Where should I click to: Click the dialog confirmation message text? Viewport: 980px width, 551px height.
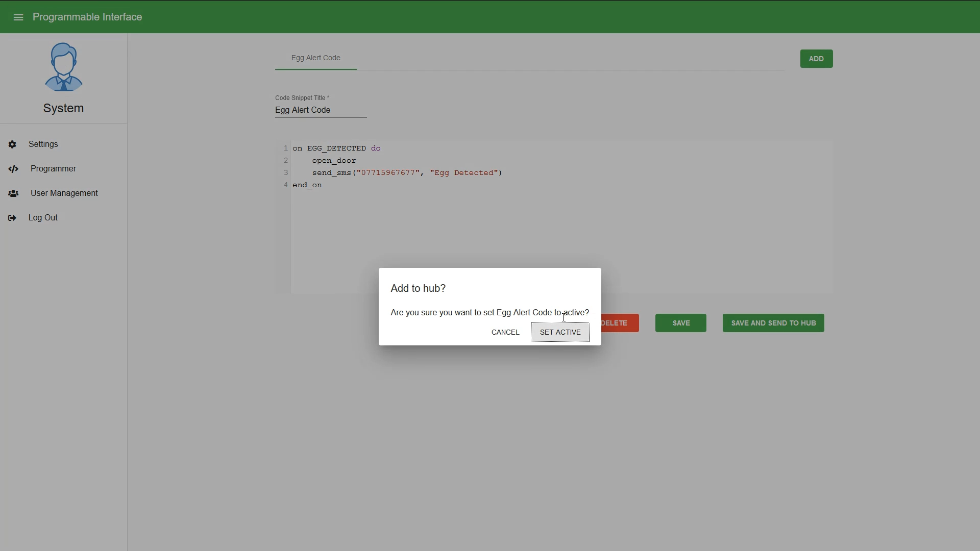coord(490,312)
